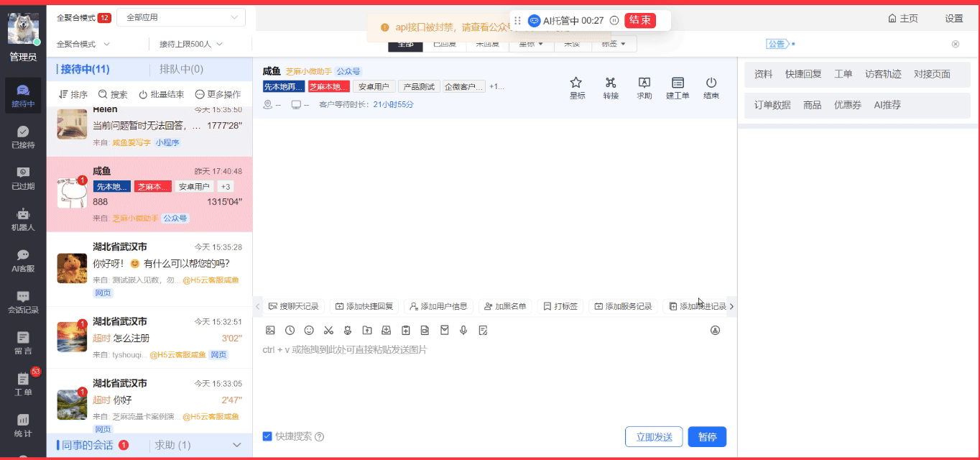Screen dimensions: 980x460
Task: Transfer the conversation using 转接 icon
Action: [610, 88]
